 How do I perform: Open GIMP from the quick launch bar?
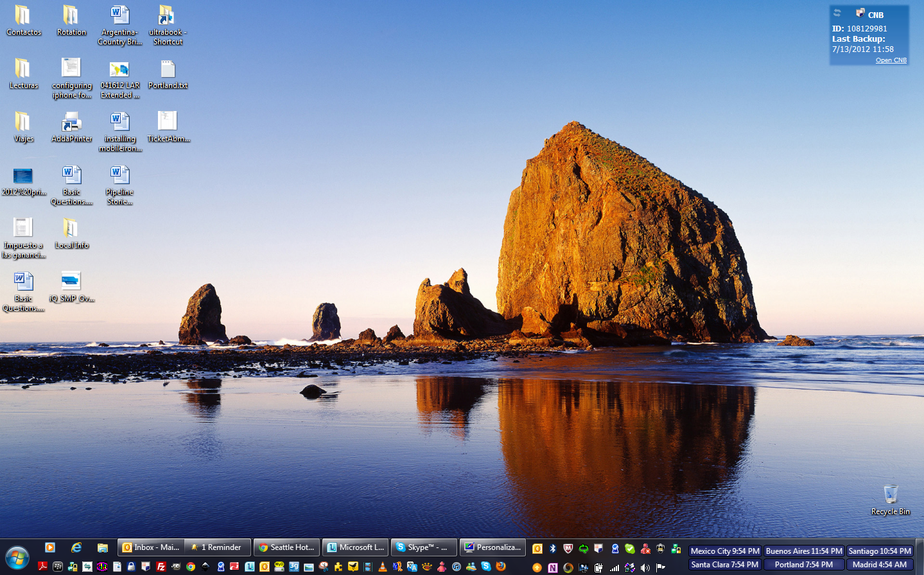tap(176, 567)
